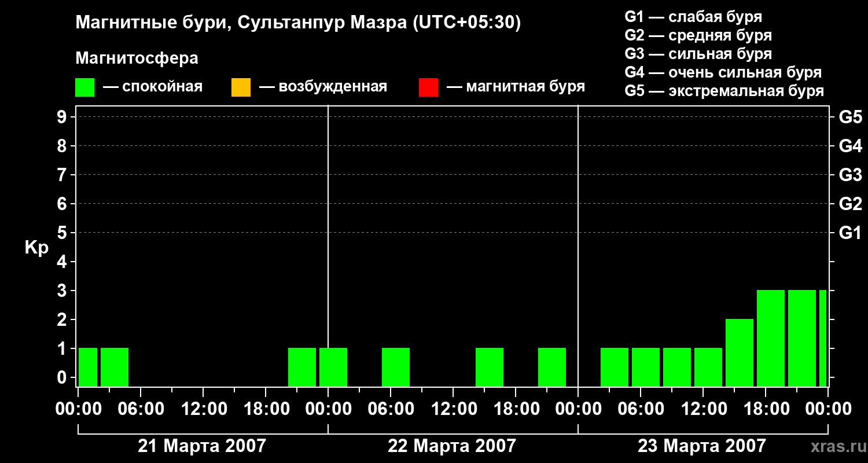
Task: Click the G1 right-axis label at Kp 5
Action: tap(850, 233)
